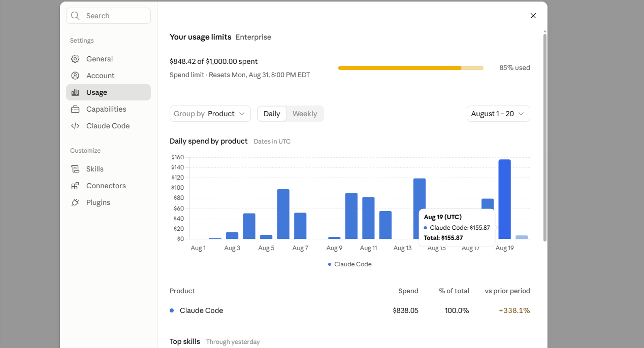Click the Claude Code brackets icon

point(75,126)
